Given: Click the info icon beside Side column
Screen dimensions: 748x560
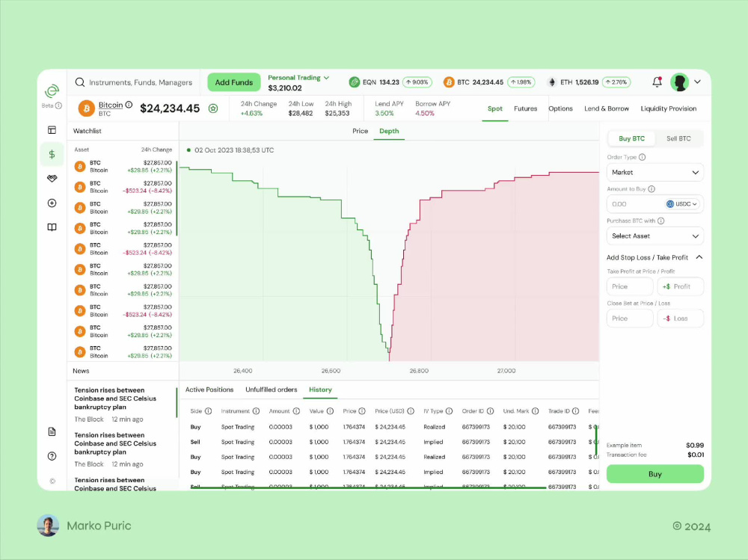Looking at the screenshot, I should point(208,410).
